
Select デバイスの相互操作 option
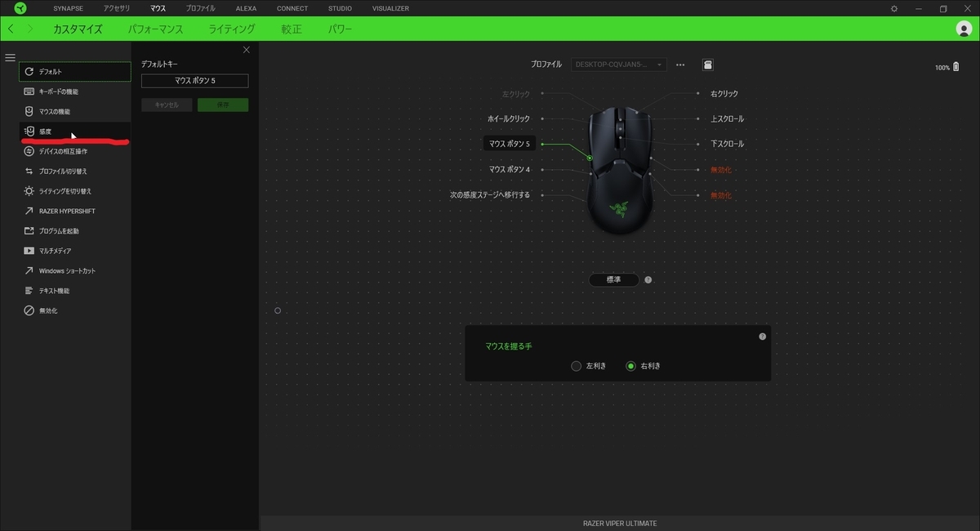click(74, 151)
